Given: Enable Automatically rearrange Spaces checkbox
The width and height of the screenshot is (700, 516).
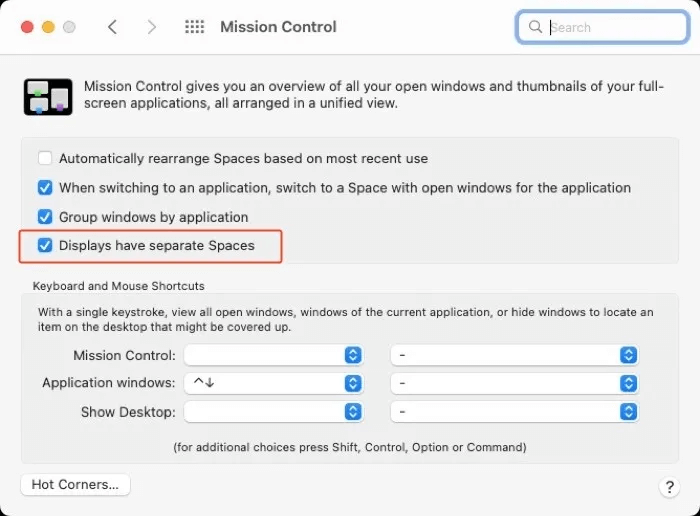Looking at the screenshot, I should coord(45,158).
